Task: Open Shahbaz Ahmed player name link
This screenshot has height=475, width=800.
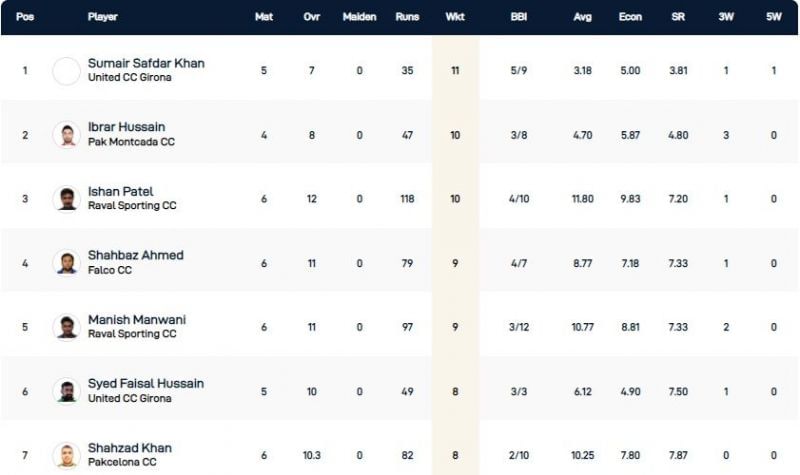Action: [135, 255]
